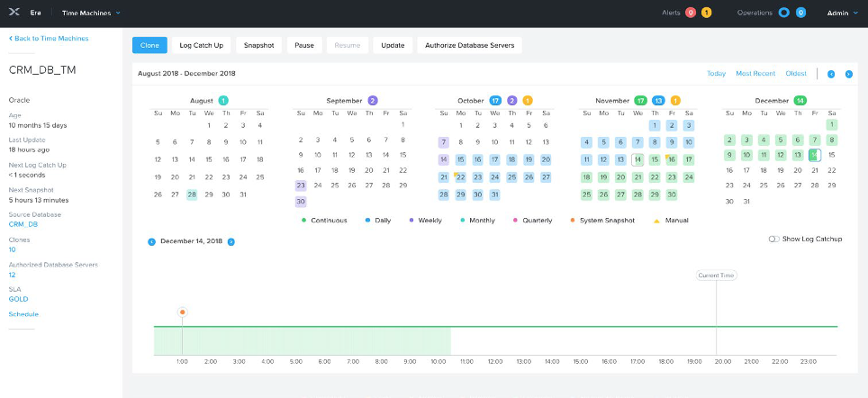Image resolution: width=868 pixels, height=398 pixels.
Task: Open the red Alerts count badge
Action: (x=691, y=13)
